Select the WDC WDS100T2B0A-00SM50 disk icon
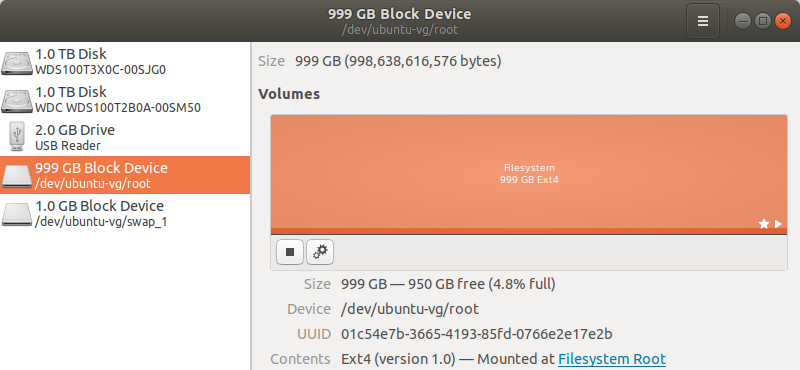 (17, 100)
